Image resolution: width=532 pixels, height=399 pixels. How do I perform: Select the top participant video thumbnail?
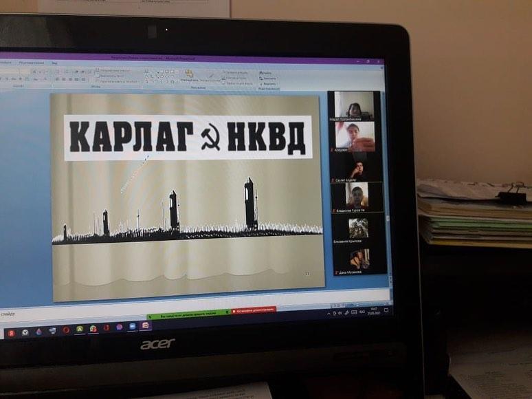(355, 105)
